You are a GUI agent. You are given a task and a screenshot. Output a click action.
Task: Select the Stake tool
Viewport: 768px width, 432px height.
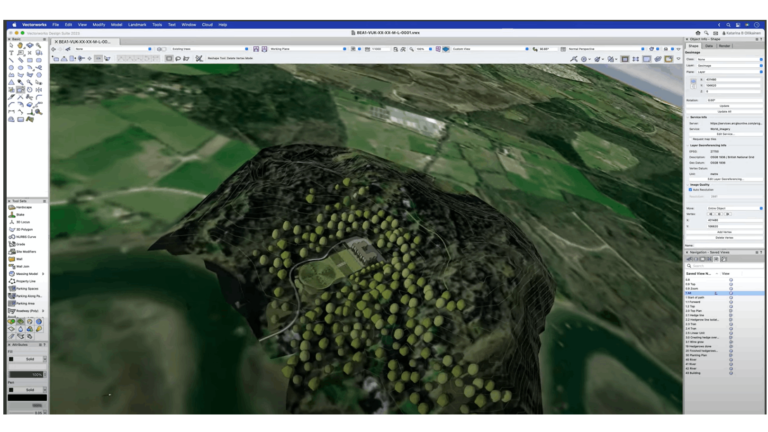click(22, 214)
